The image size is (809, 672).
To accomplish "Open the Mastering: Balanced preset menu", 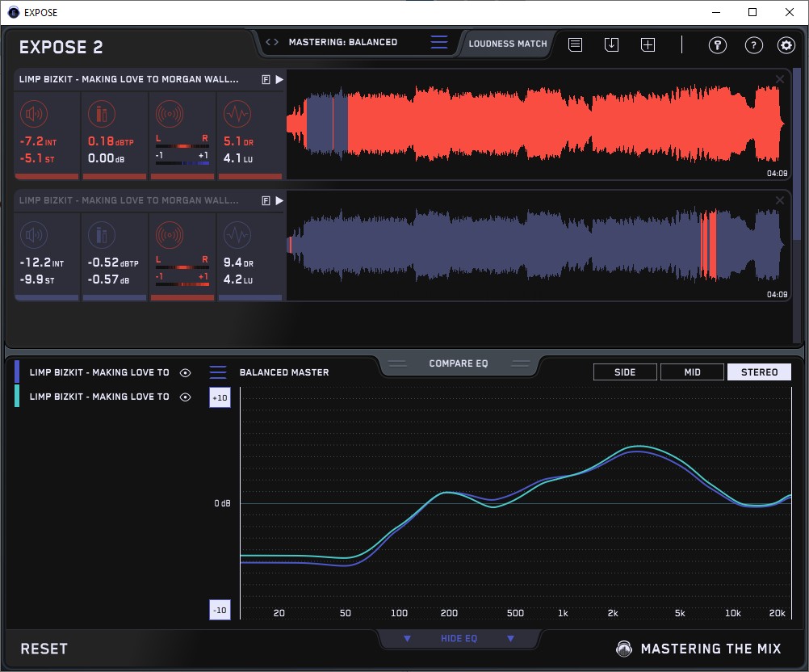I will (438, 43).
